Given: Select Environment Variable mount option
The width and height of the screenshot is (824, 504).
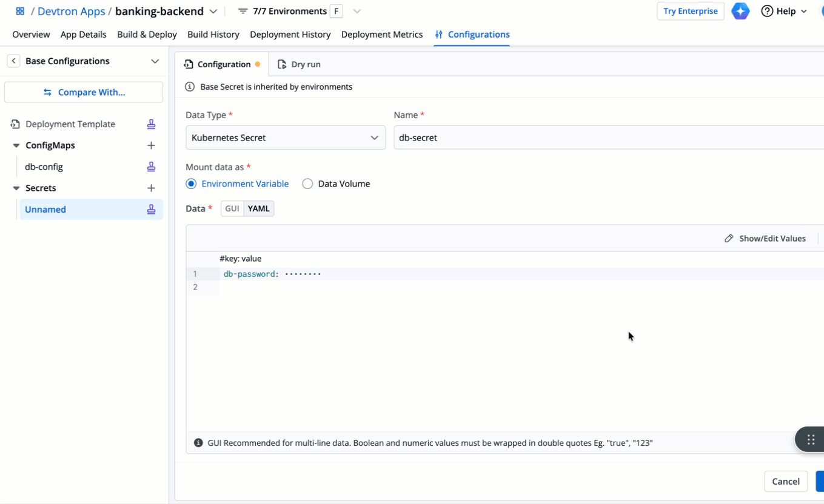Looking at the screenshot, I should click(191, 184).
